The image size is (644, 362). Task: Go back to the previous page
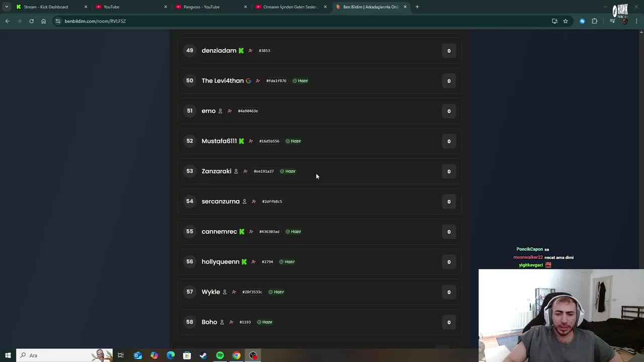[7, 21]
